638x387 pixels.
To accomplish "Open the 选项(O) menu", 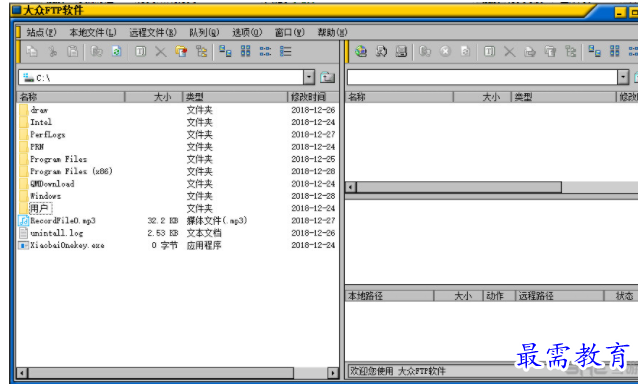I will pyautogui.click(x=247, y=32).
